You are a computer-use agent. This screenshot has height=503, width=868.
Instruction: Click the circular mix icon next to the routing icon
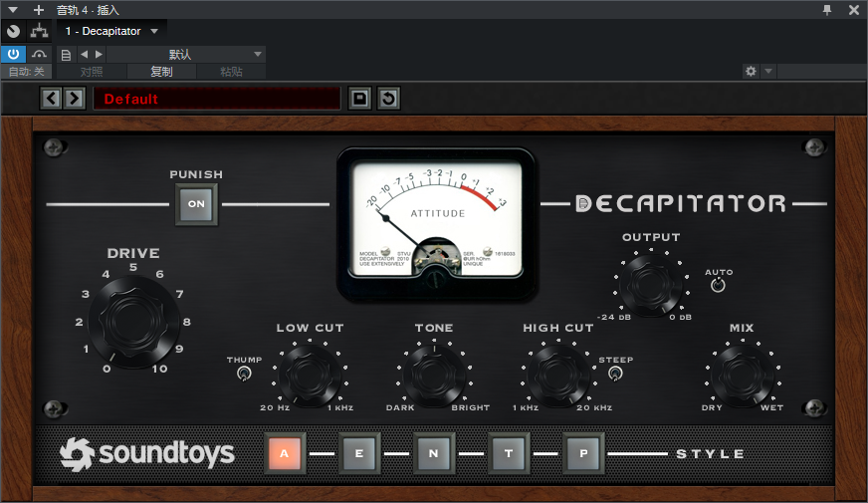click(x=13, y=31)
